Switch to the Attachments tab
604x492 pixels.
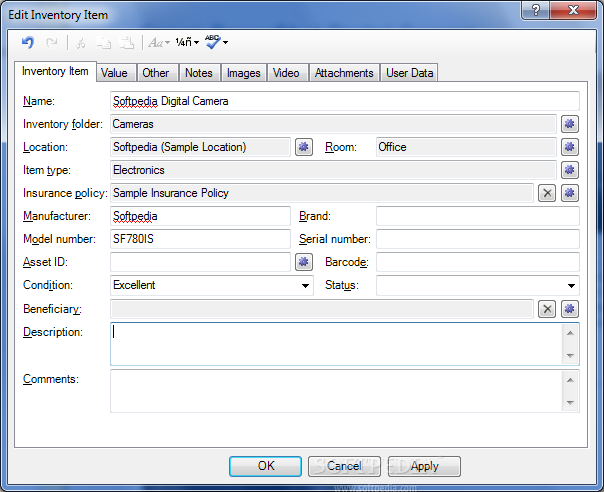pos(344,73)
